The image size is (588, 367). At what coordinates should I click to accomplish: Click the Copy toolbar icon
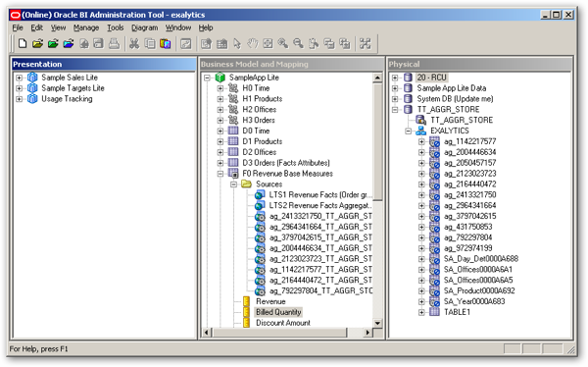click(x=150, y=43)
